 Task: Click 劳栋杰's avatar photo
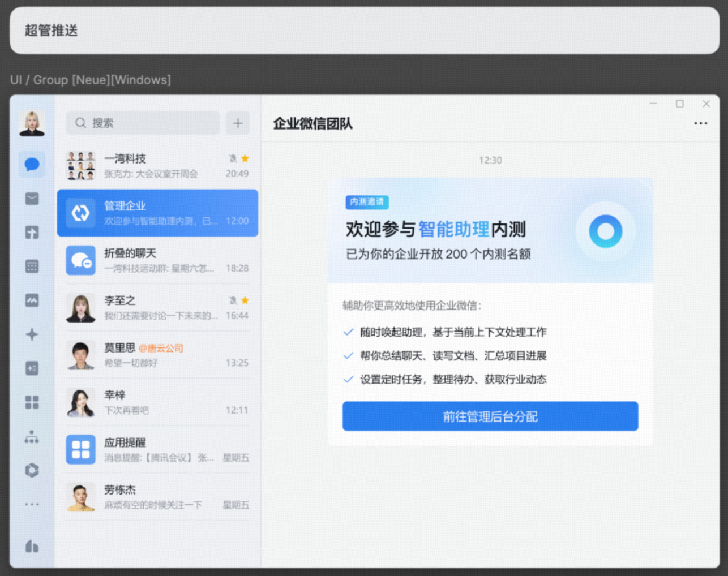pos(80,497)
